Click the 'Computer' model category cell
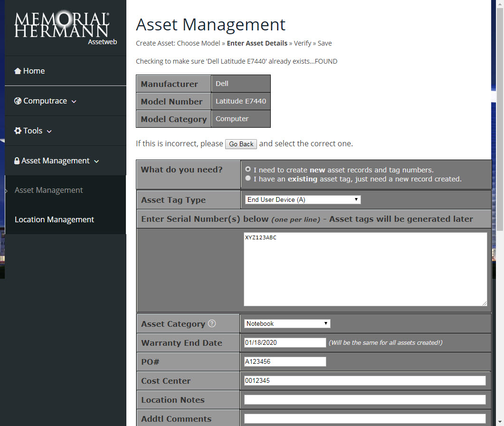Image resolution: width=504 pixels, height=426 pixels. click(x=241, y=119)
